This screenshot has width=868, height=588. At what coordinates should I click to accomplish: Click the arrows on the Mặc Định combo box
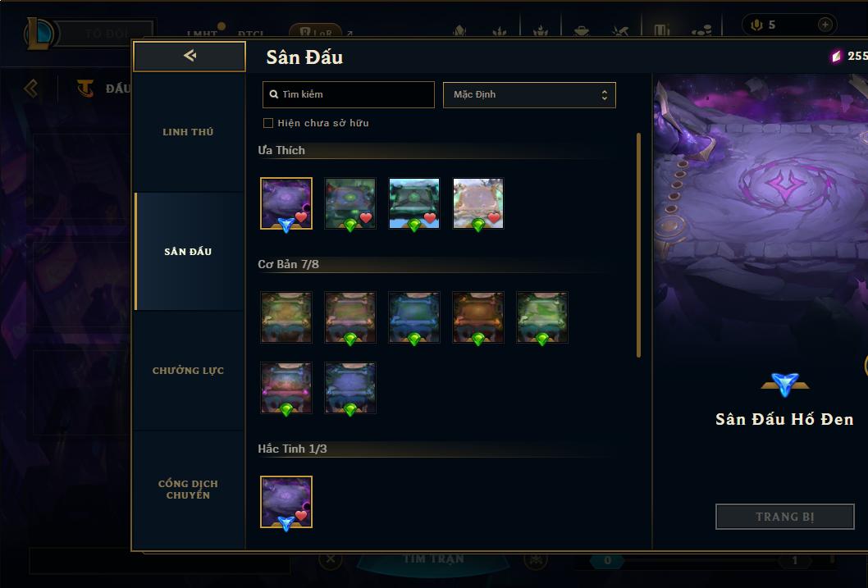tap(605, 94)
